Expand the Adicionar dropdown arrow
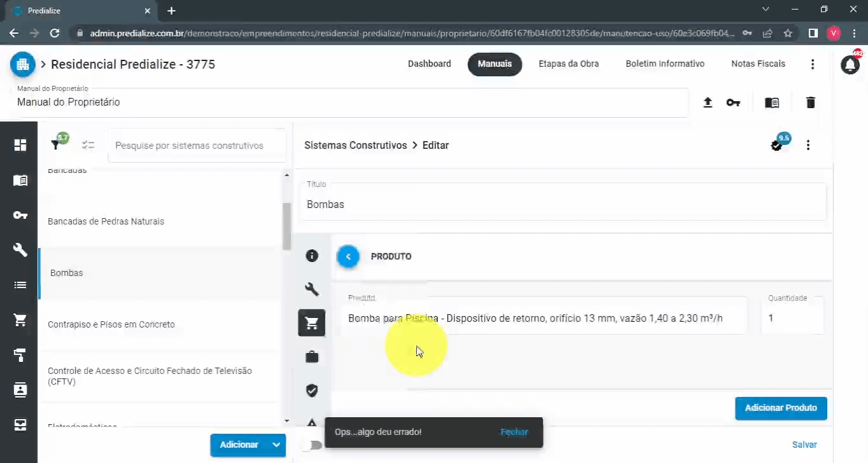Image resolution: width=868 pixels, height=463 pixels. (x=276, y=445)
